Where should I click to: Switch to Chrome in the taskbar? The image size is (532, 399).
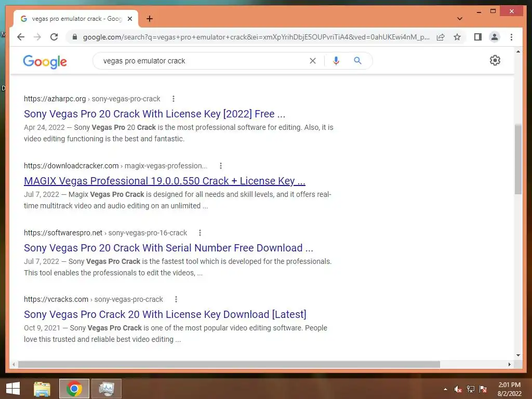74,389
